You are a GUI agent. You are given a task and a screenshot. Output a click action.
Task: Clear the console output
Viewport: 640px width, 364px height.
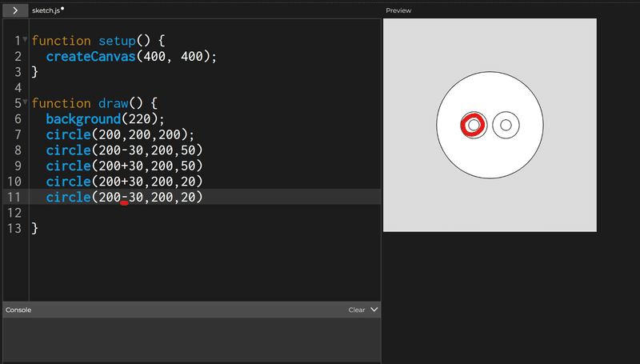click(356, 310)
